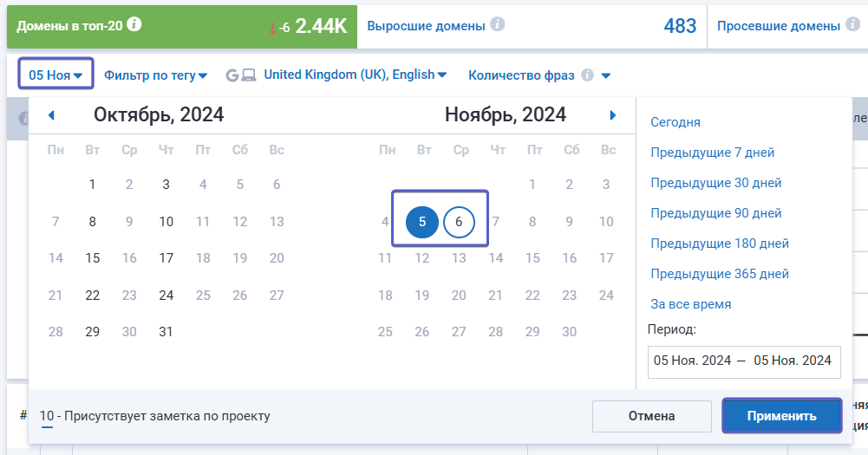This screenshot has width=868, height=455.
Task: Pick October 15 in the calendar
Action: (93, 258)
